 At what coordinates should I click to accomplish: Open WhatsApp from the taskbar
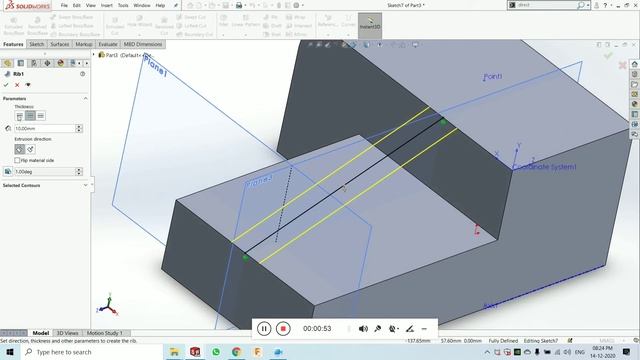[x=216, y=352]
